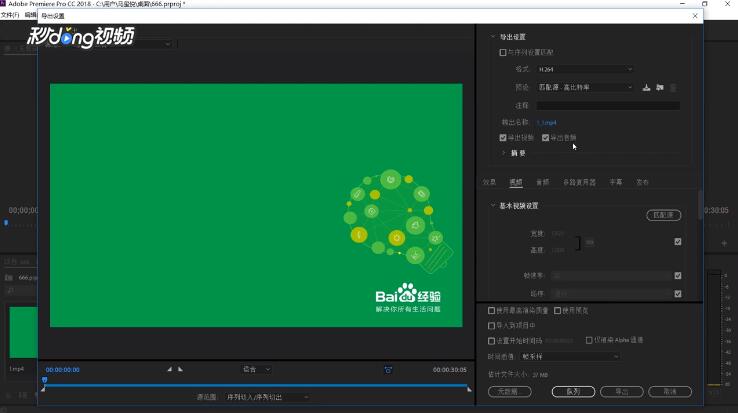Toggle the frame rate match source checkbox
This screenshot has width=738, height=413.
point(678,275)
